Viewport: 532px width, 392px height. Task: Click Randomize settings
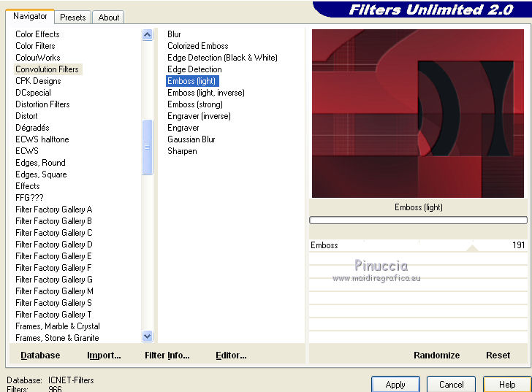(x=437, y=355)
